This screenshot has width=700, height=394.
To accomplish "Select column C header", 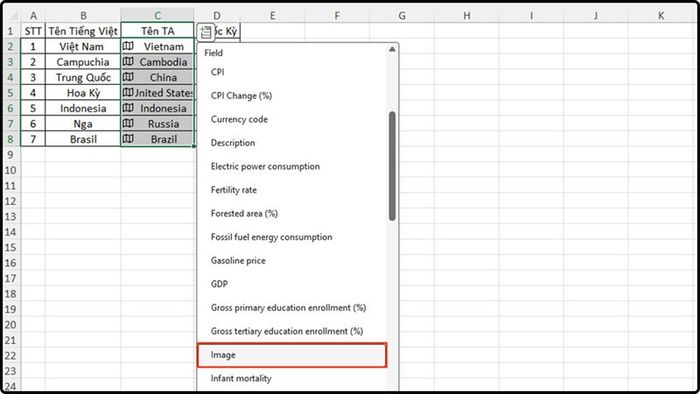I will (158, 16).
